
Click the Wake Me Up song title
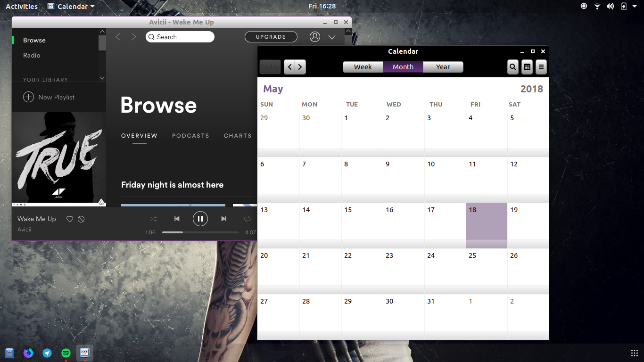click(37, 219)
